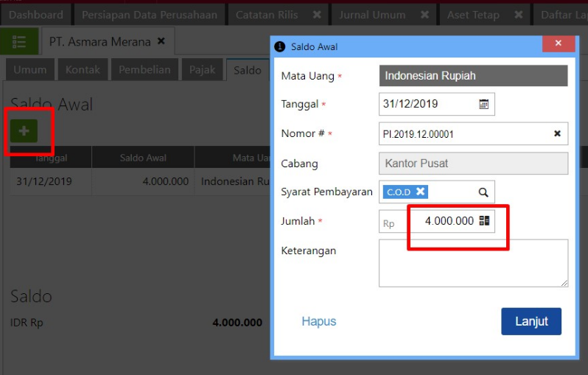
Task: Click the green list menu icon
Action: tap(19, 42)
